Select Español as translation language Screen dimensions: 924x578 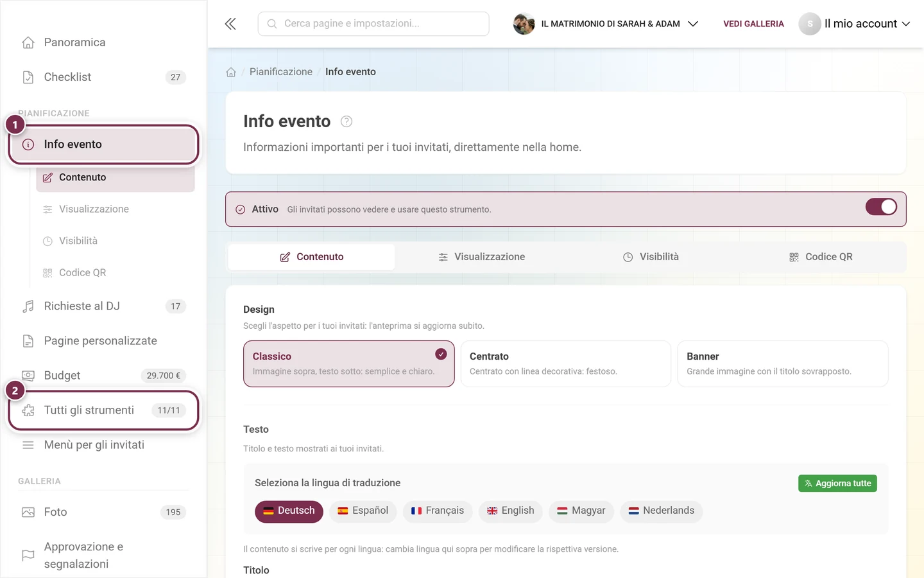363,511
